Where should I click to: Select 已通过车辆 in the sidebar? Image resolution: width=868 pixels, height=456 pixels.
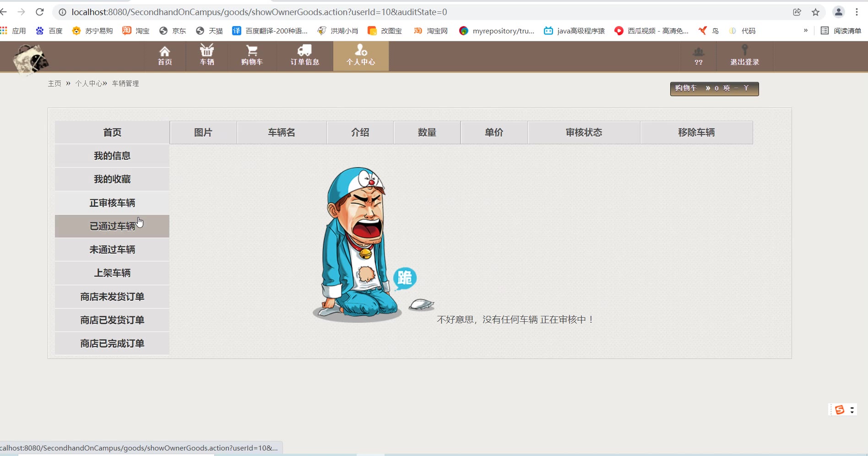coord(112,226)
